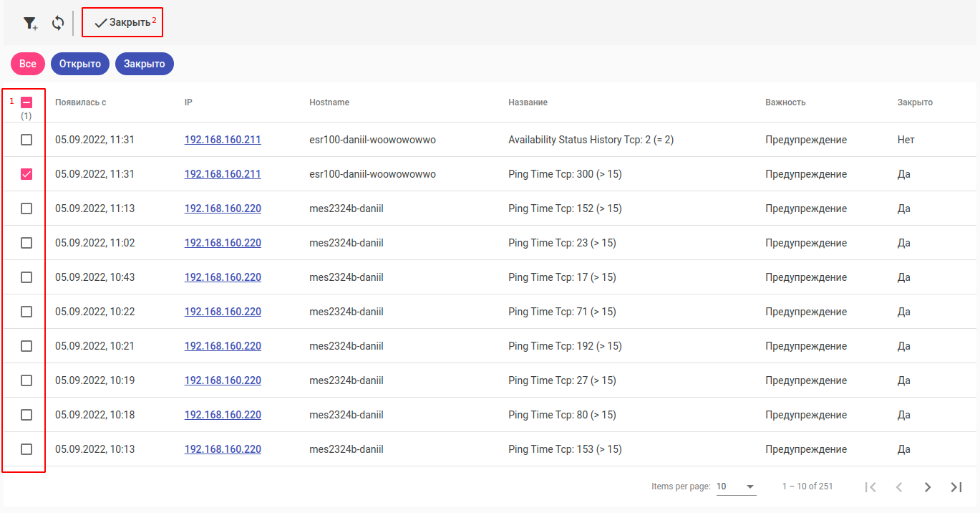Viewport: 980px width, 513px height.
Task: Go to the first page
Action: [x=870, y=487]
